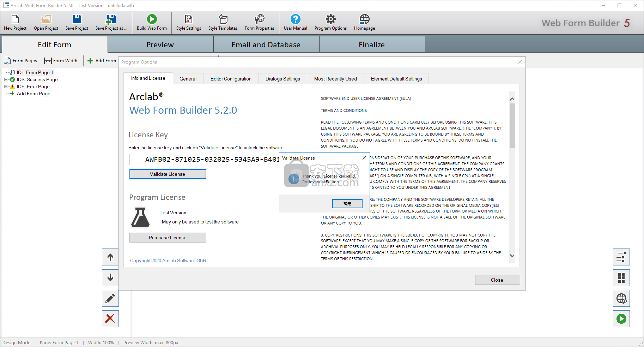
Task: Create a new project via New Project icon
Action: tap(15, 23)
